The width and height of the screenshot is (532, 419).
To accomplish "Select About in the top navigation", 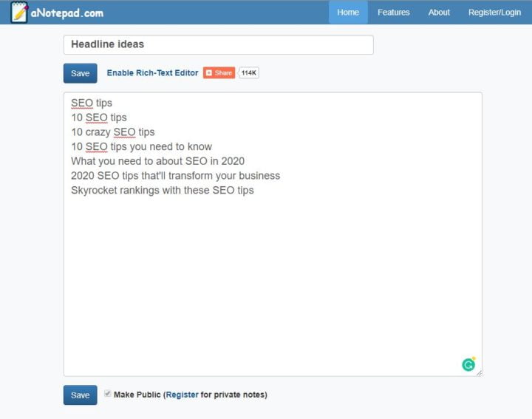I will coord(439,13).
